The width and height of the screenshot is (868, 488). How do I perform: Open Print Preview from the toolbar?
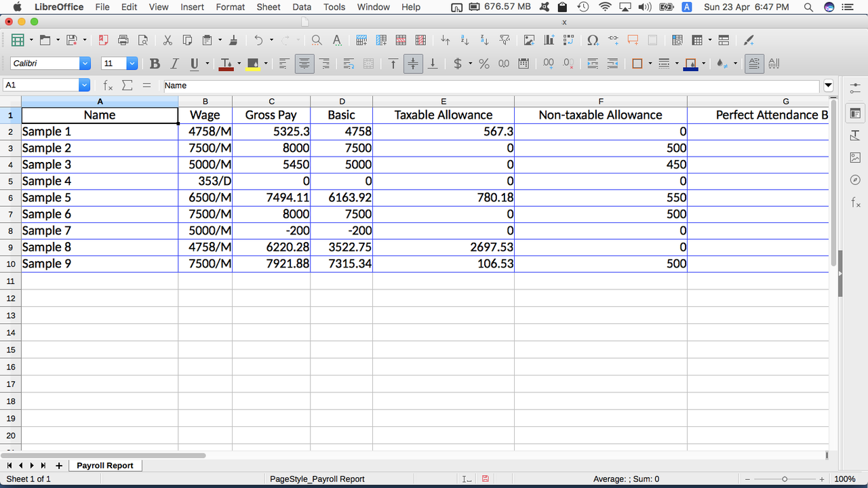[x=142, y=40]
